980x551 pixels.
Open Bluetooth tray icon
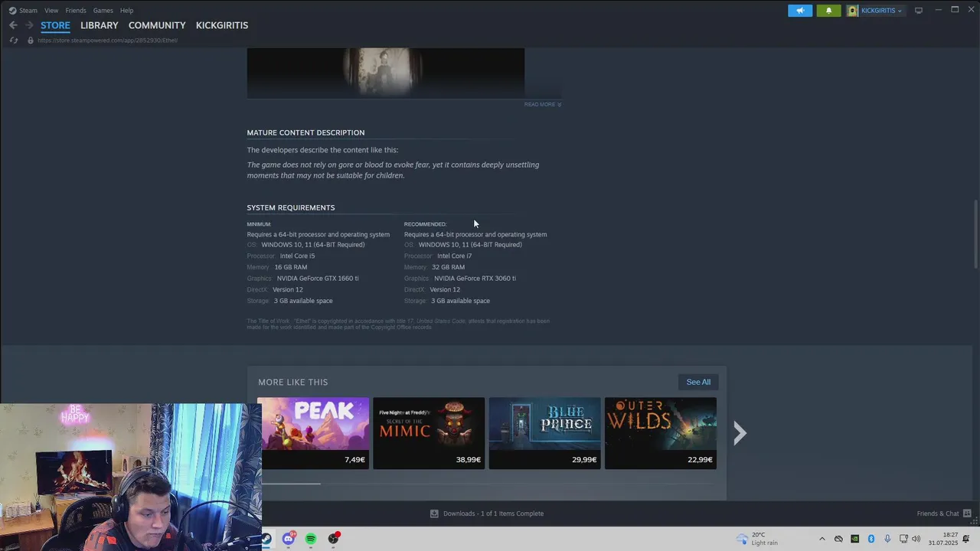point(871,539)
